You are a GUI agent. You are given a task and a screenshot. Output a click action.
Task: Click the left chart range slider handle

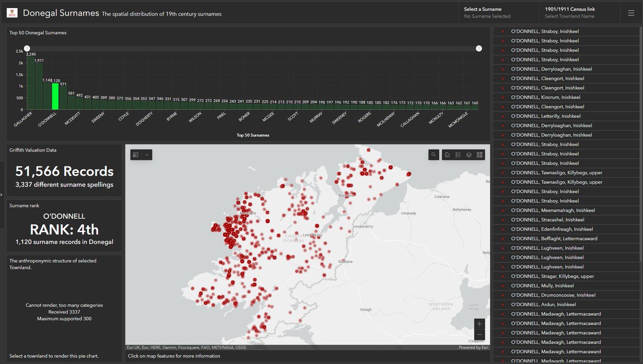27,48
